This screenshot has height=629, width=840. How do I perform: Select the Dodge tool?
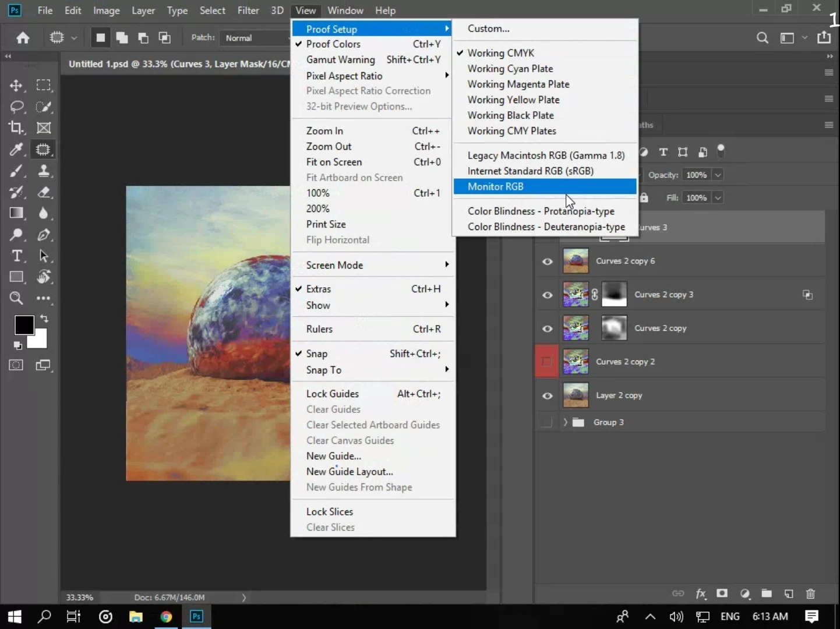point(16,235)
